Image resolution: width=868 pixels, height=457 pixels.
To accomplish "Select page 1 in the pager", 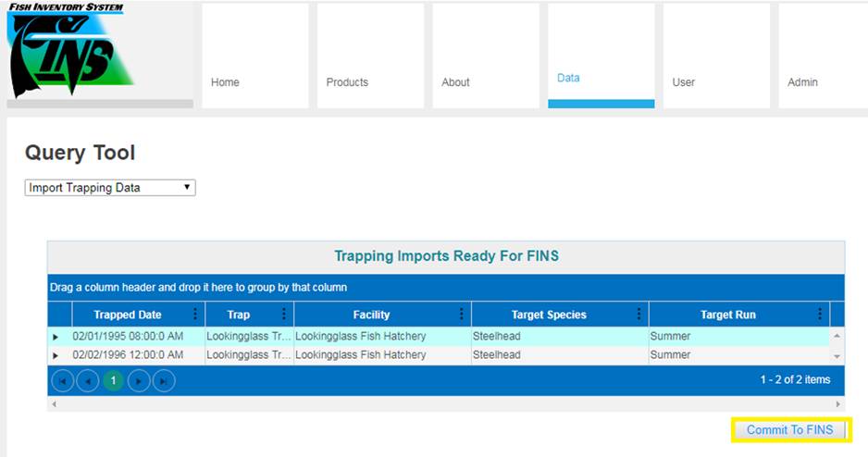I will (x=113, y=380).
